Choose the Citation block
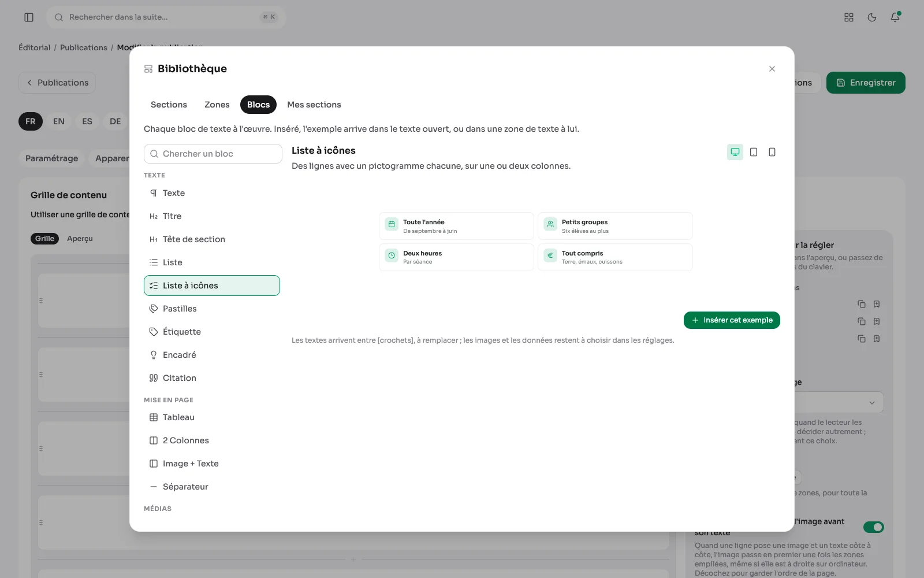The width and height of the screenshot is (924, 578). click(x=212, y=378)
